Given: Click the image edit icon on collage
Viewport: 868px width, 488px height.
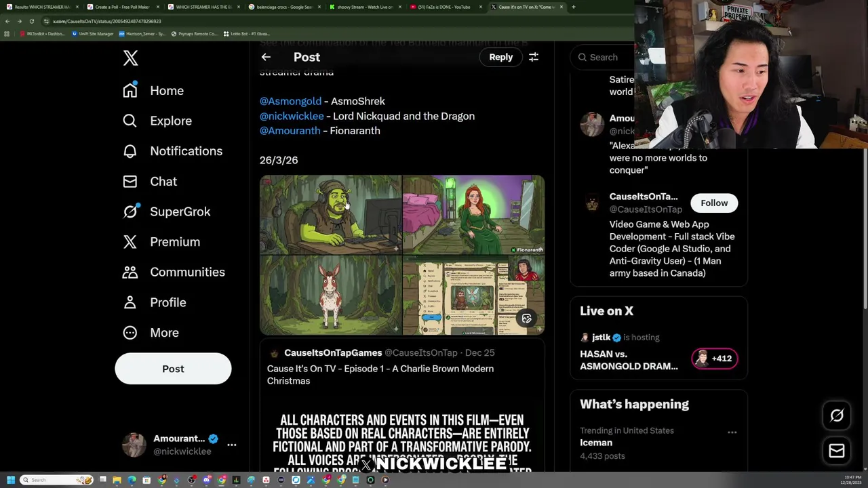Looking at the screenshot, I should coord(526,319).
